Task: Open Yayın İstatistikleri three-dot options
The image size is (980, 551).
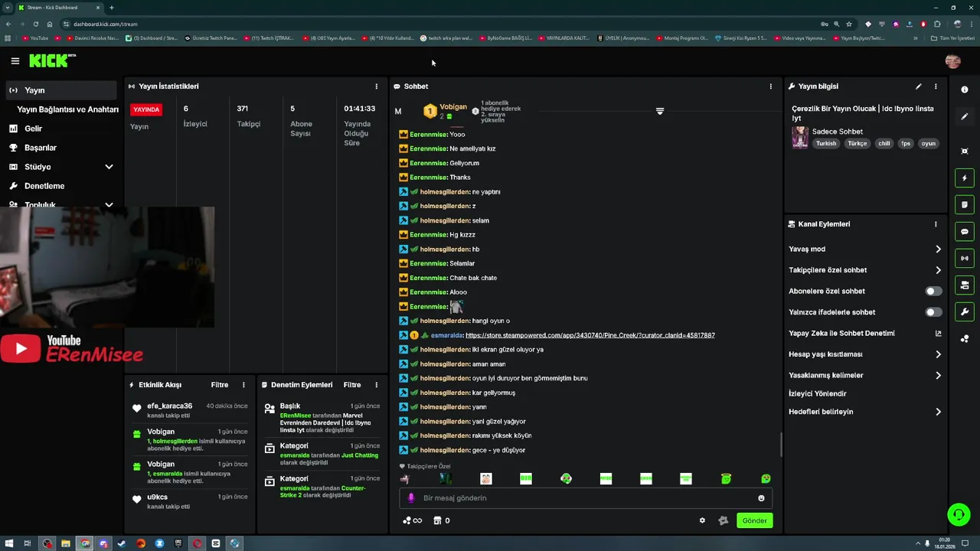Action: tap(376, 86)
